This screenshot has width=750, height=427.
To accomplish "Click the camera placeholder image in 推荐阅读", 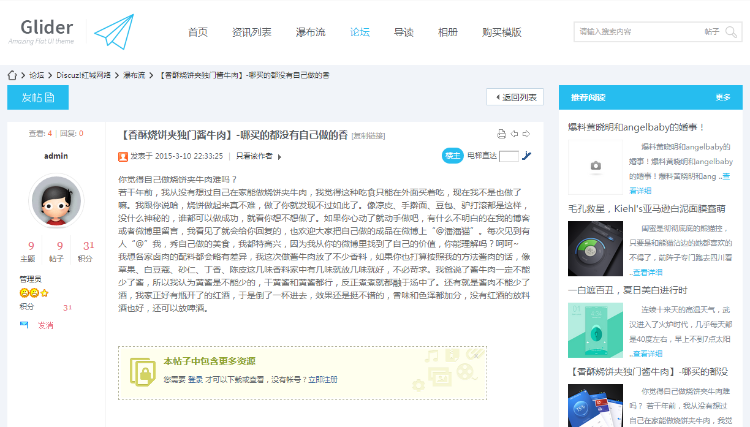I will pos(595,166).
